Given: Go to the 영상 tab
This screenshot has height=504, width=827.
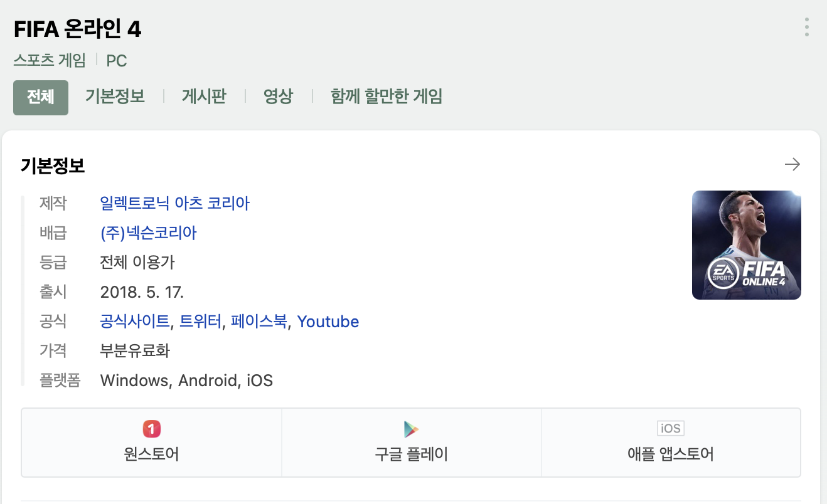Looking at the screenshot, I should [x=278, y=97].
